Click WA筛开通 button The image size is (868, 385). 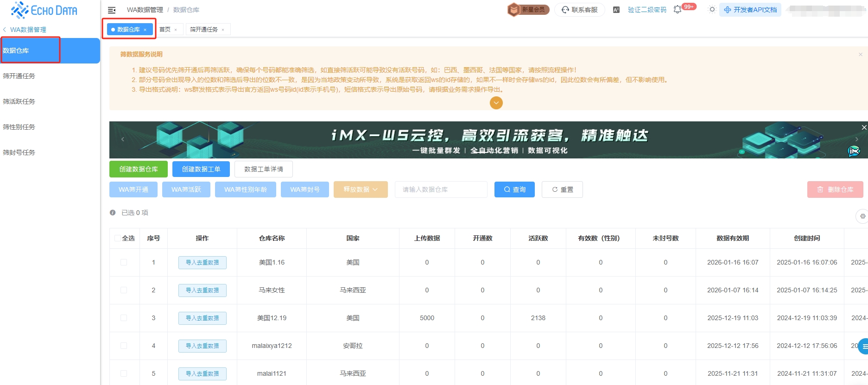point(133,189)
